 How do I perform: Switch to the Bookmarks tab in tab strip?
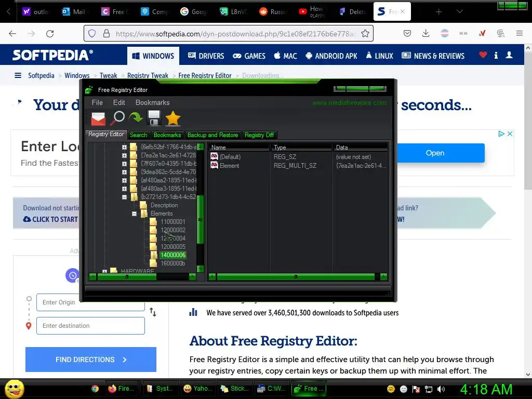[x=167, y=135]
